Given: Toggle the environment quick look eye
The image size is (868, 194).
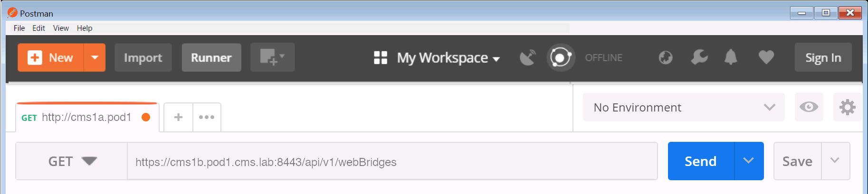Looking at the screenshot, I should (x=809, y=107).
